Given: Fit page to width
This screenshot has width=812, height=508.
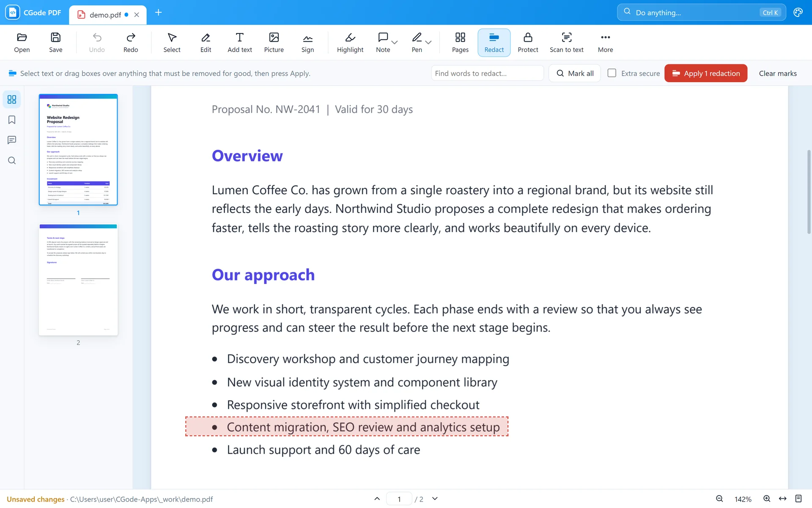Looking at the screenshot, I should click(783, 499).
